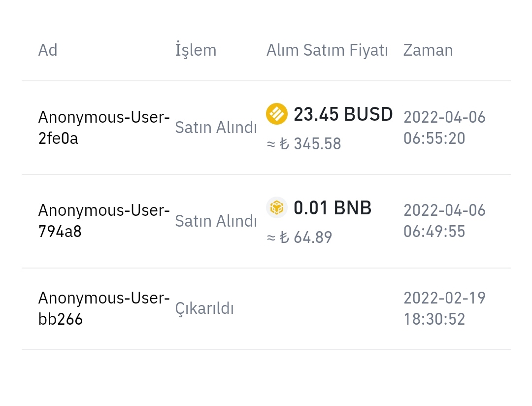Click the 23.45 BUSD price
This screenshot has height=406, width=532.
pyautogui.click(x=343, y=114)
